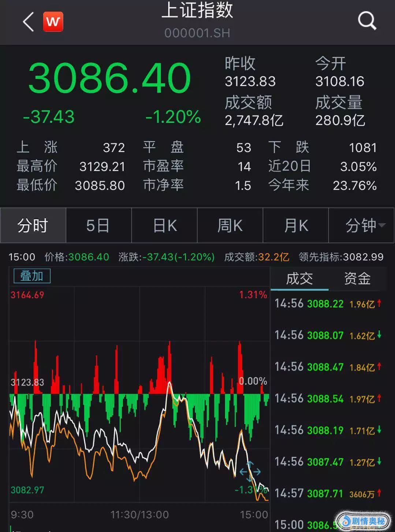This screenshot has width=395, height=532.
Task: Select the 月K tab
Action: [x=296, y=226]
